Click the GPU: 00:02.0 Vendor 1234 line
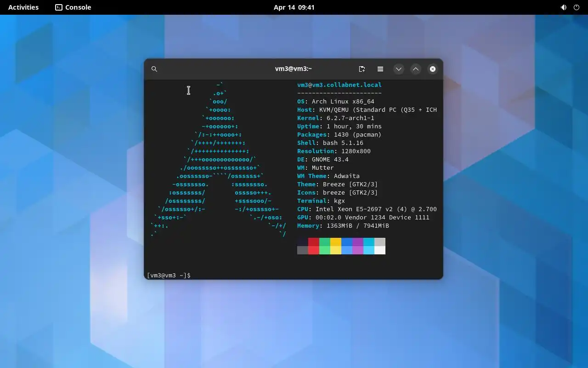 [x=363, y=218]
